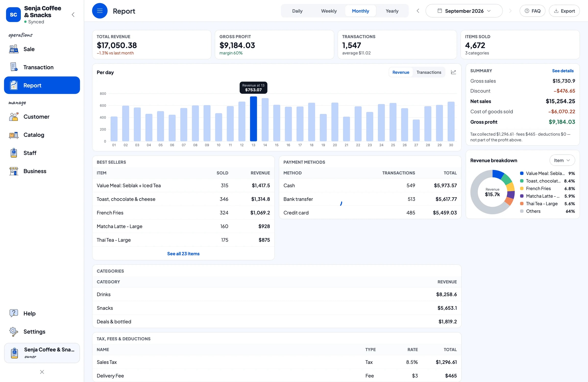Open the Transaction page in sidebar
Viewport: 588px width, 382px height.
(x=42, y=67)
